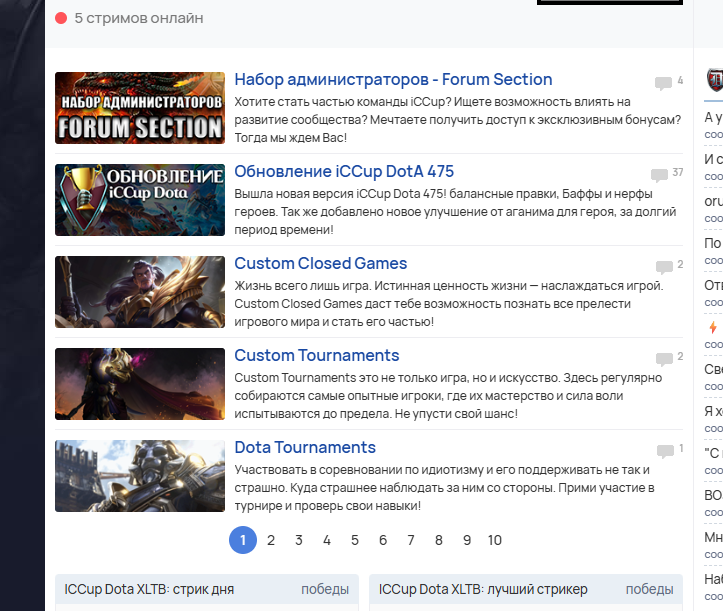The height and width of the screenshot is (611, 723).
Task: Open the Dota Tournaments headline link
Action: click(x=305, y=447)
